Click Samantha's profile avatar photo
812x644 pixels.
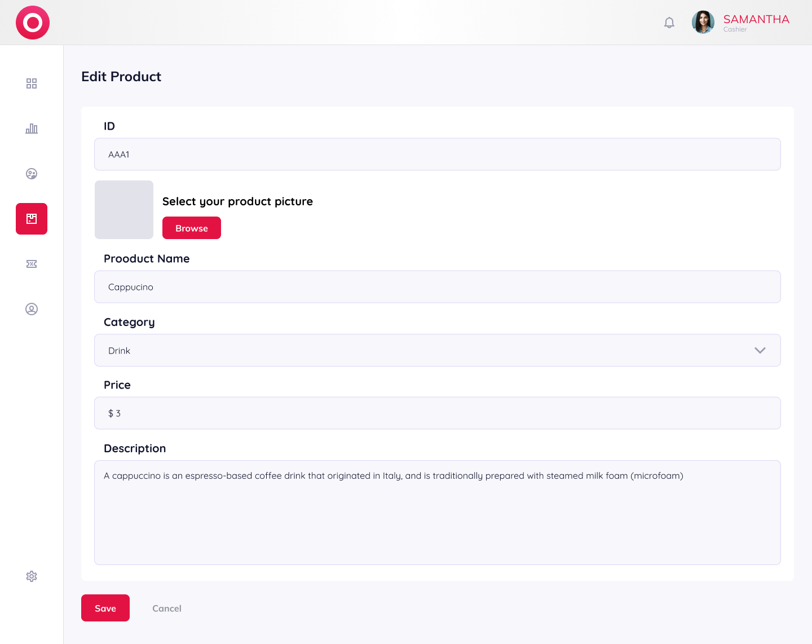click(x=703, y=23)
